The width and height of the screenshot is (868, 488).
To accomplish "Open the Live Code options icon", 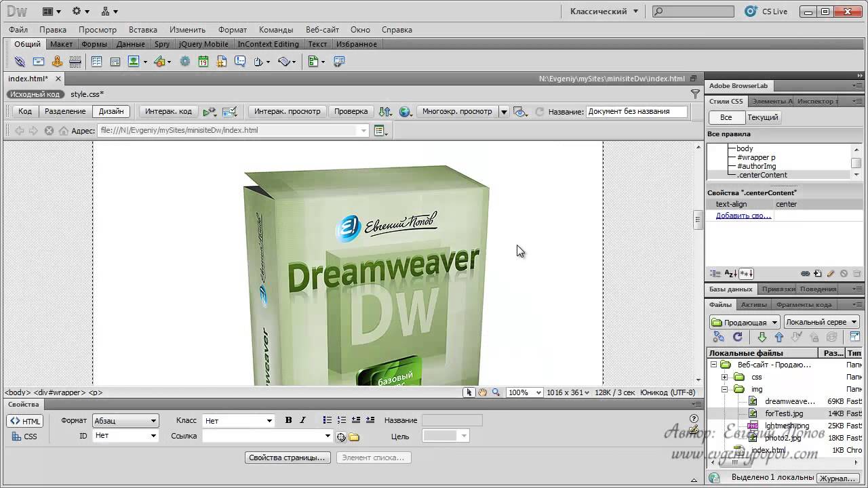I will tap(210, 112).
